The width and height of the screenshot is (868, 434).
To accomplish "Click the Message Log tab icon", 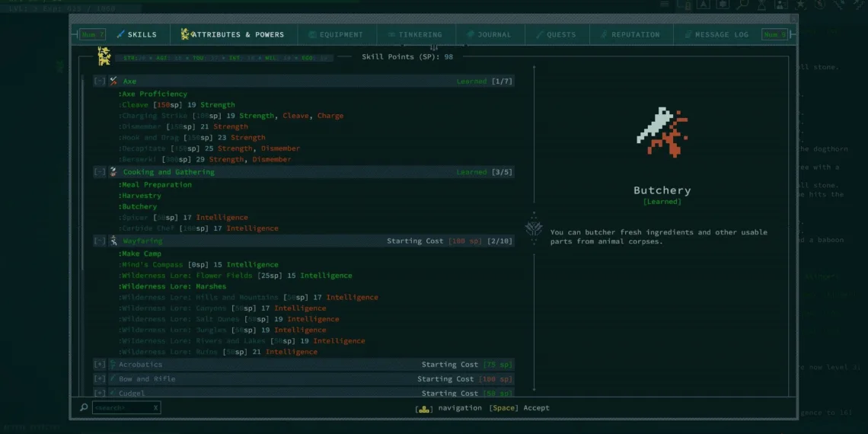I will [x=688, y=34].
